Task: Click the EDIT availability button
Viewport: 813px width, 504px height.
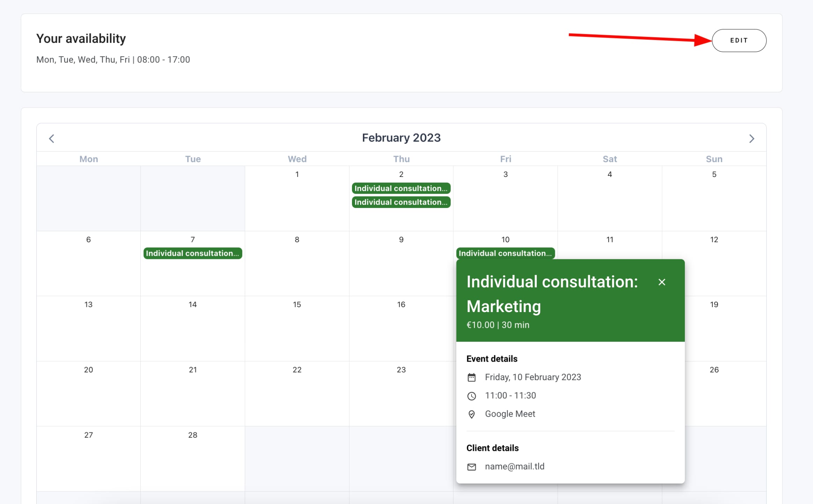Action: coord(739,40)
